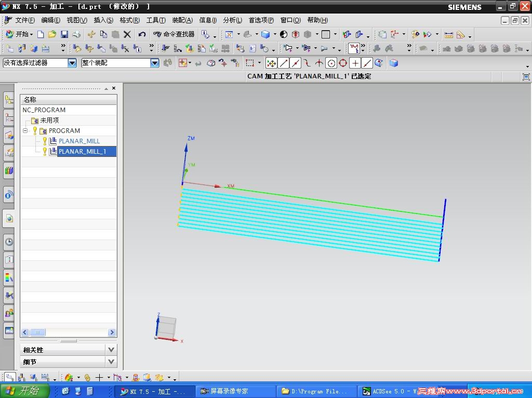This screenshot has height=398, width=532.
Task: Click the New file icon
Action: click(x=41, y=34)
